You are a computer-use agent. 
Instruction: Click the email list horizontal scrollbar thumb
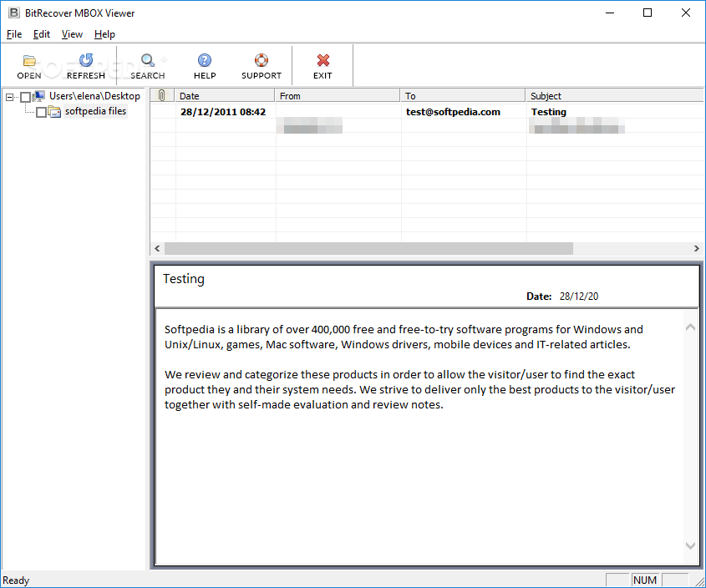[x=368, y=249]
